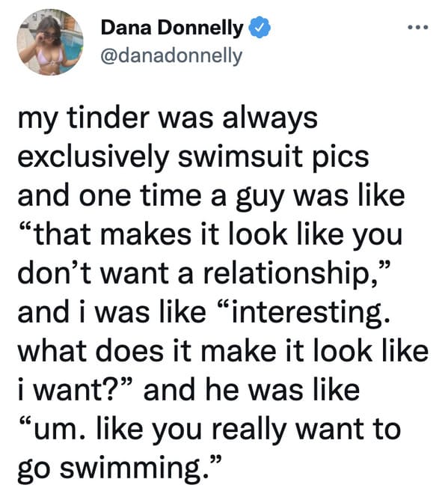
Task: Click the line 'that makes it look like you'
Action: point(211,235)
